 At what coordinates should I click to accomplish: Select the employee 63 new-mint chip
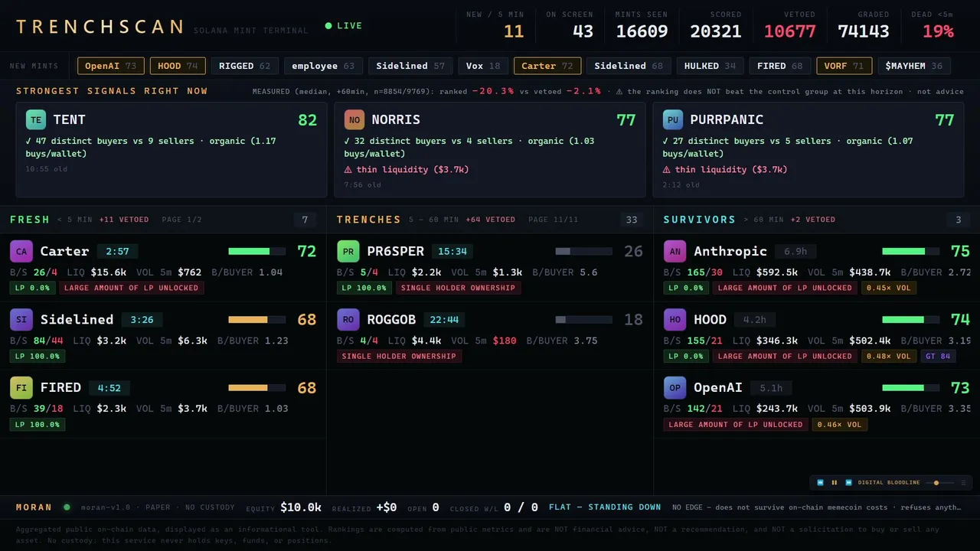click(x=323, y=66)
